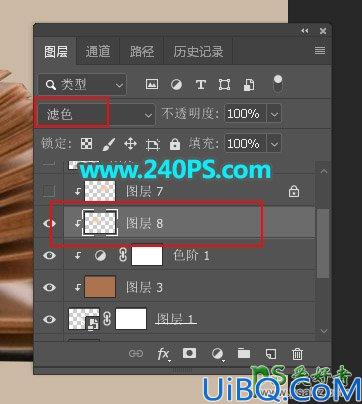This screenshot has height=404, width=362.
Task: Select 图层 1 smart object thumbnail
Action: tap(84, 319)
